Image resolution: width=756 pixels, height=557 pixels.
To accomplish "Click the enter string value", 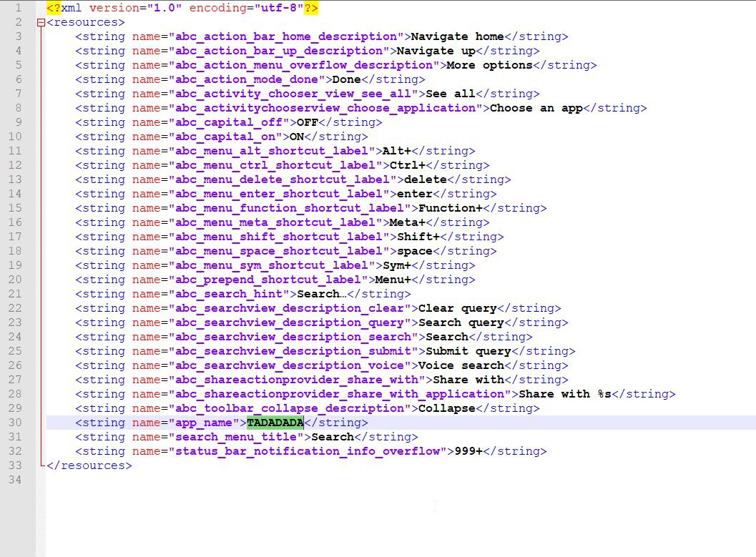I will [415, 194].
